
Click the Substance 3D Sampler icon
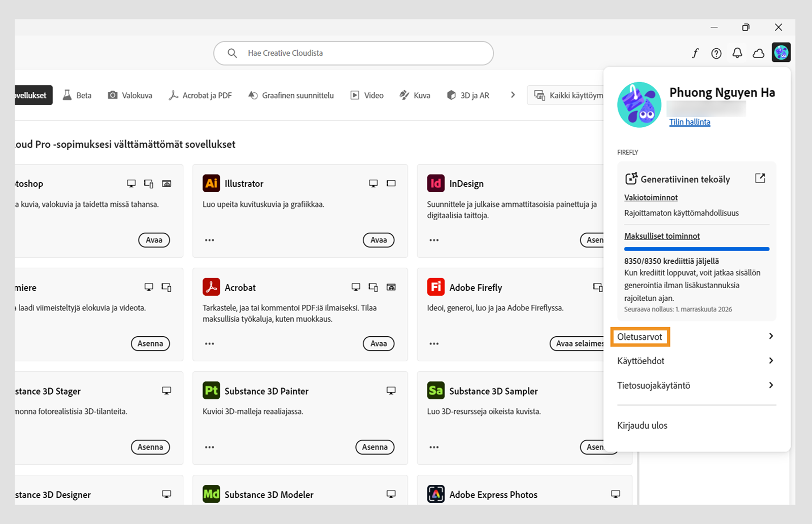pyautogui.click(x=436, y=391)
